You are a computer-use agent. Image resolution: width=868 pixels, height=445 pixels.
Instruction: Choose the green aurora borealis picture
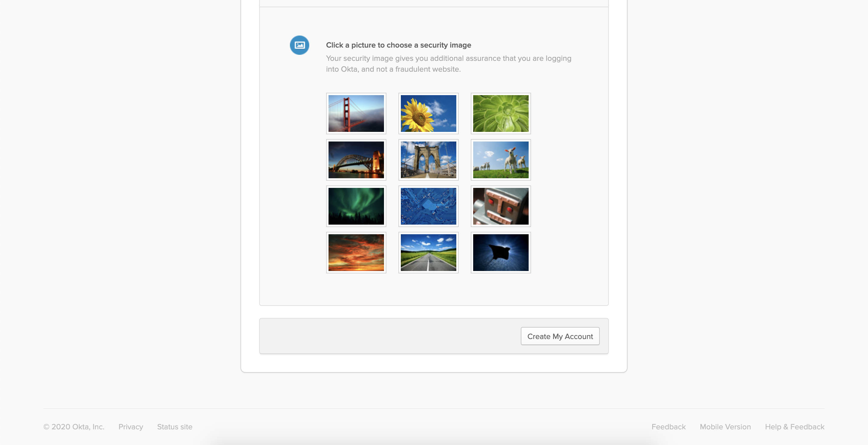point(356,206)
